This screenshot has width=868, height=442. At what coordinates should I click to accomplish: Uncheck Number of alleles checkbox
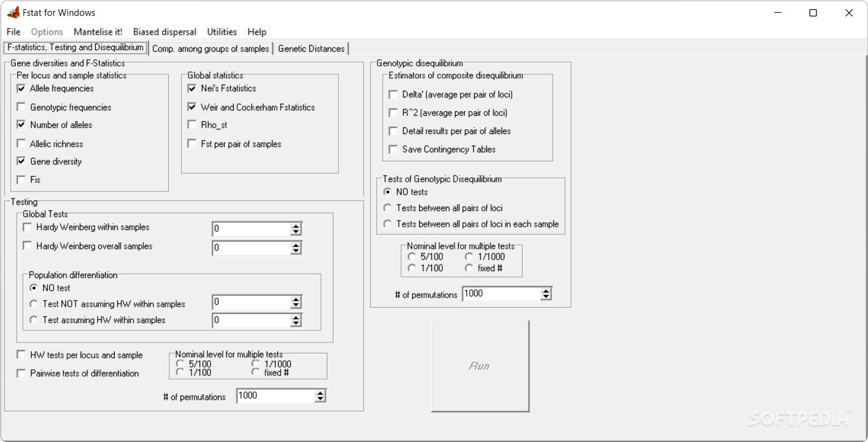click(21, 125)
